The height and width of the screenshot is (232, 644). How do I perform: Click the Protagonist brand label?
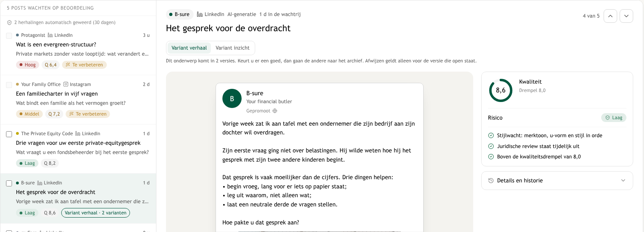[33, 35]
